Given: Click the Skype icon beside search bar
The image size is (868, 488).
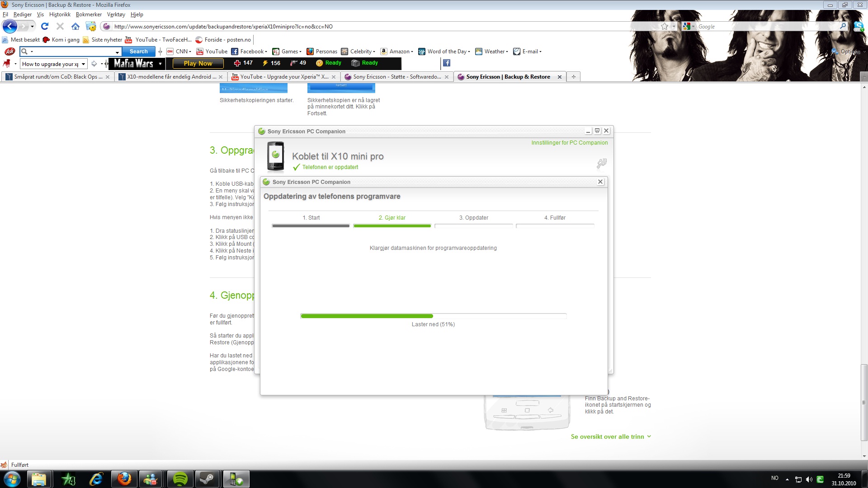Looking at the screenshot, I should (x=858, y=26).
